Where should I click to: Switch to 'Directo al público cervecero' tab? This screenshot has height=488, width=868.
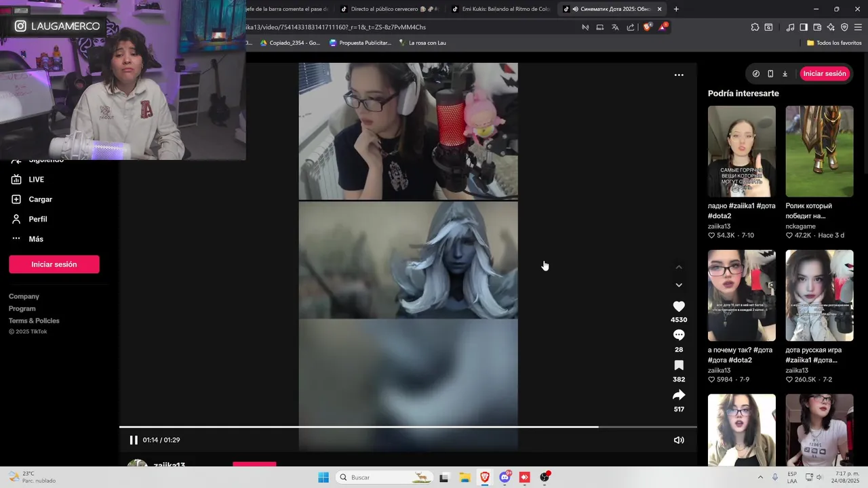[x=390, y=9]
